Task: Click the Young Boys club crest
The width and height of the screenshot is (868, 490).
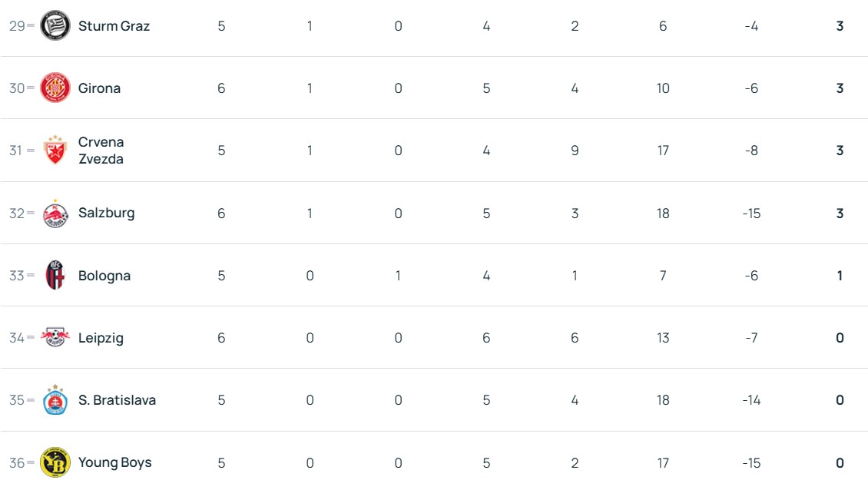Action: pyautogui.click(x=55, y=462)
